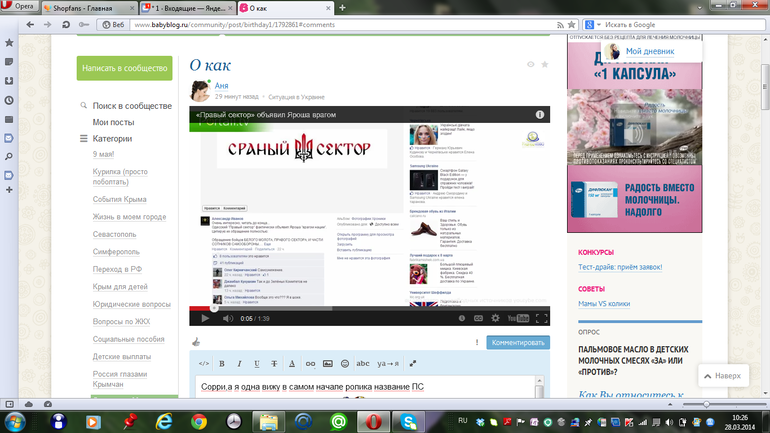Like the post with thumbs-up icon
This screenshot has height=433, width=770.
196,342
